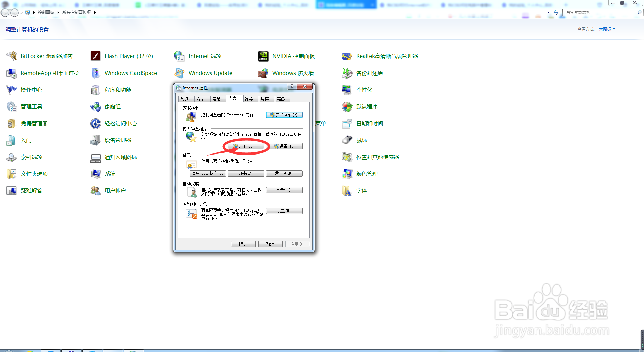
Task: Open the Flash Player (32 位) icon
Action: [x=96, y=56]
